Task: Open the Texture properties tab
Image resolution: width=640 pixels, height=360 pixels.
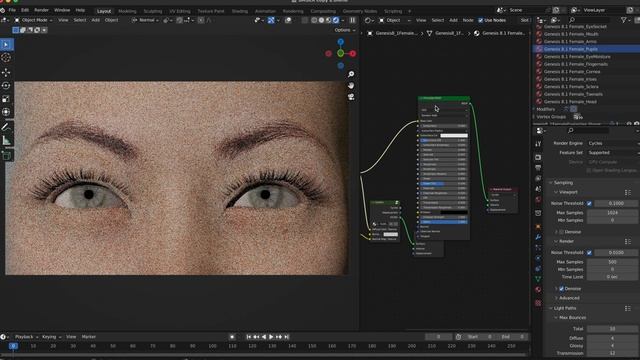Action: 538,303
